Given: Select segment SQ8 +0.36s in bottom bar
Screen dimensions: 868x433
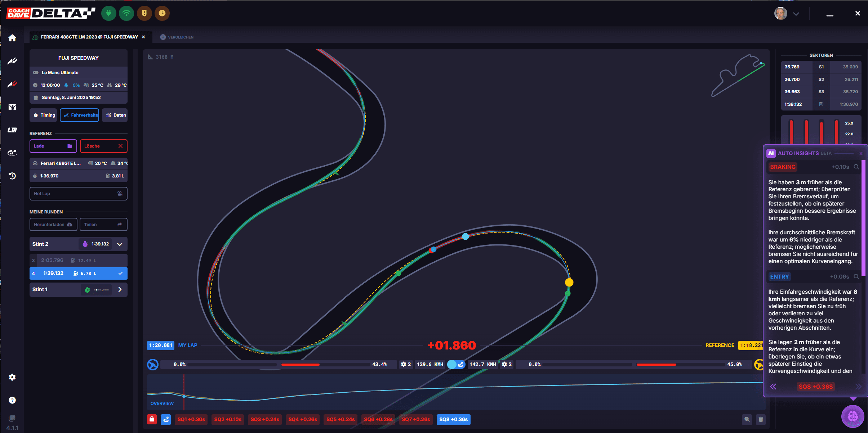Looking at the screenshot, I should coord(453,419).
